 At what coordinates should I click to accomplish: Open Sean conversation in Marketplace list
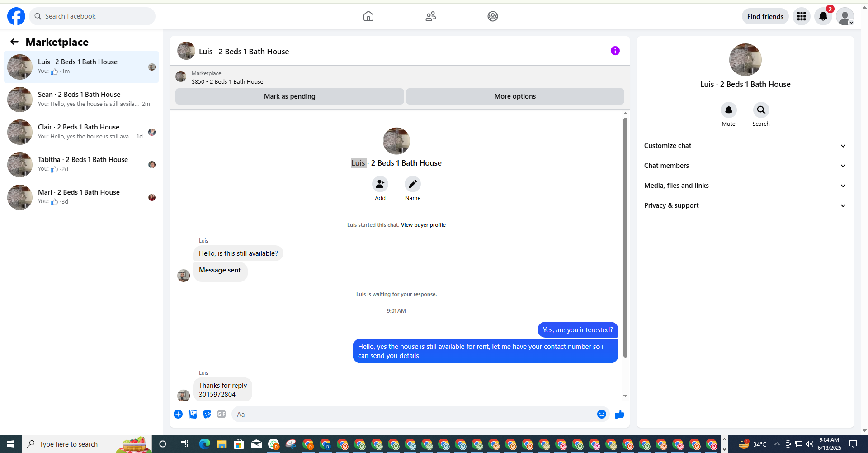81,100
